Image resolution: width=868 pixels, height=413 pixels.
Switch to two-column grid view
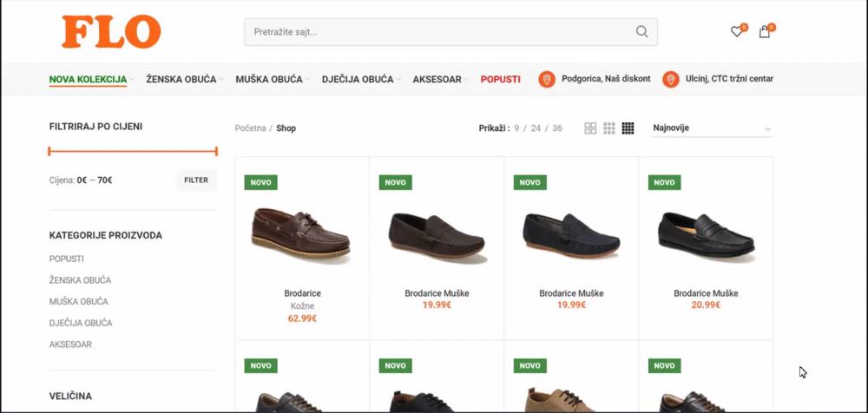(590, 128)
